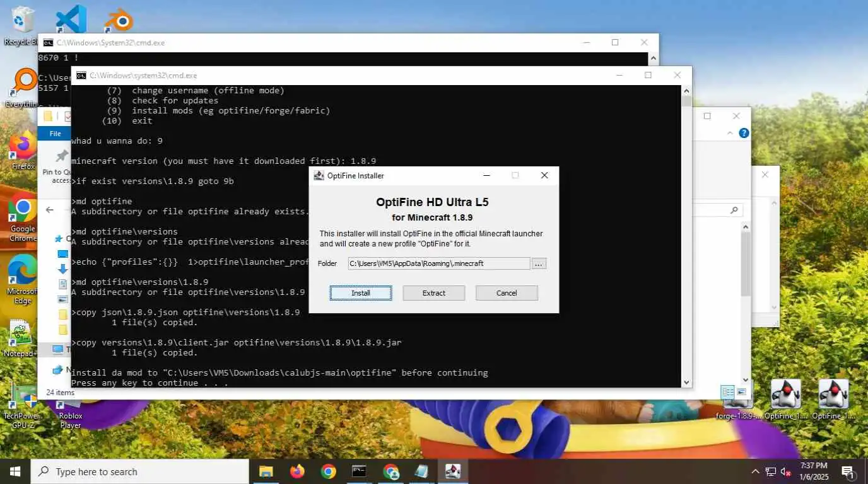Image resolution: width=868 pixels, height=484 pixels.
Task: Select the Blender desktop shortcut
Action: pos(118,20)
